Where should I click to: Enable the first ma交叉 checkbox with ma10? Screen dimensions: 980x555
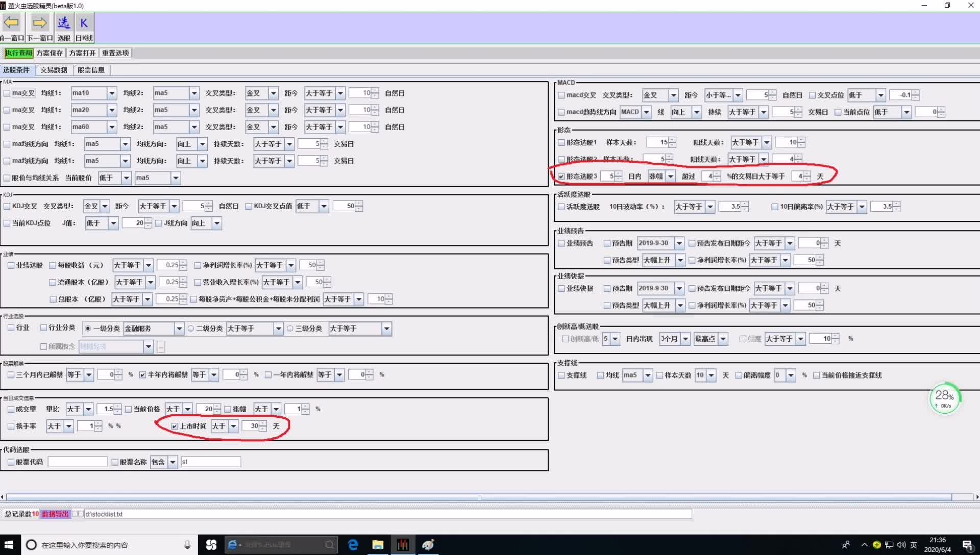pyautogui.click(x=7, y=93)
